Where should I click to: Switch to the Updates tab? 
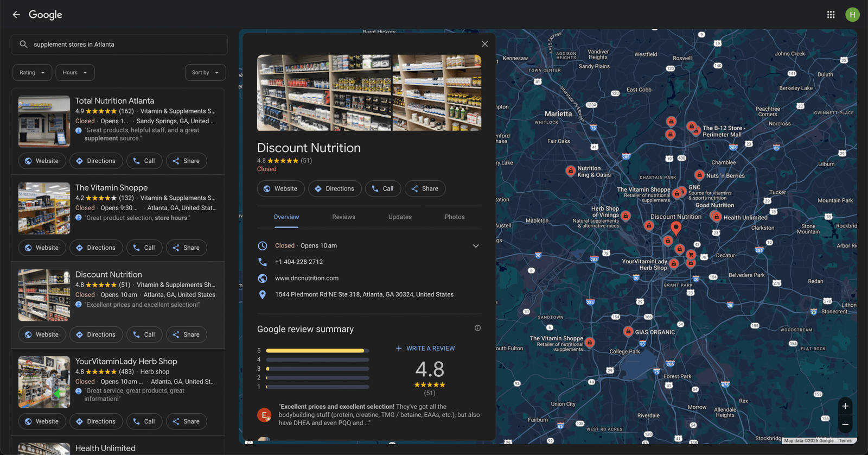click(x=400, y=217)
